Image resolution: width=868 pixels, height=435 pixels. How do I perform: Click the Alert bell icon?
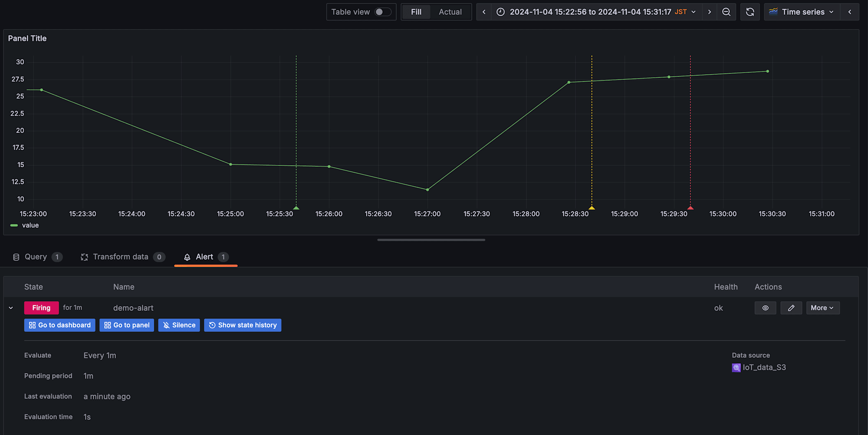click(x=187, y=257)
